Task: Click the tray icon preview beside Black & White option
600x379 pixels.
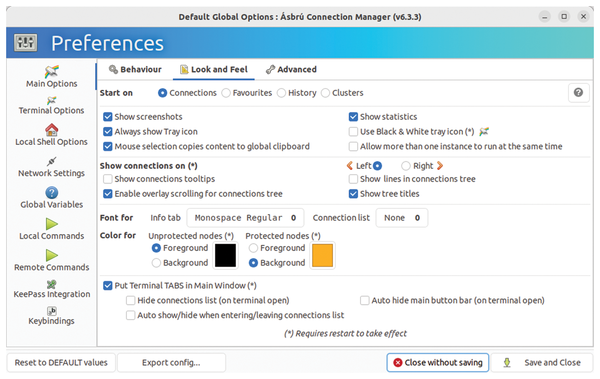Action: 484,132
